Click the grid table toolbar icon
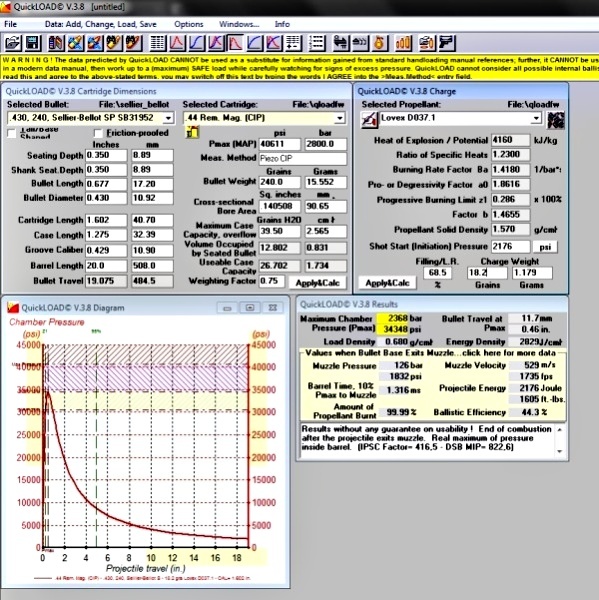The height and width of the screenshot is (600, 599). pyautogui.click(x=157, y=42)
